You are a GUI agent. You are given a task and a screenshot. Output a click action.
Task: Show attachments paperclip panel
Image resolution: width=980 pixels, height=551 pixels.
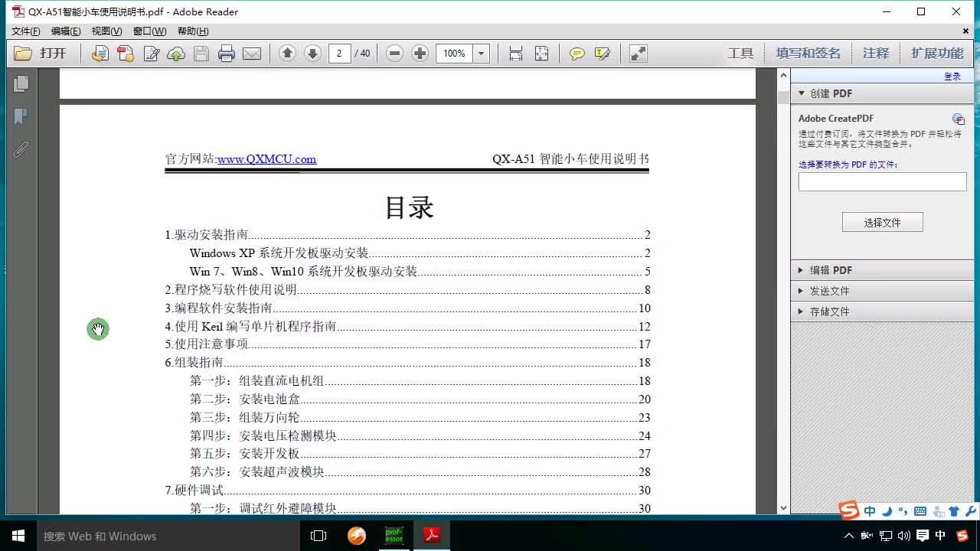click(21, 149)
